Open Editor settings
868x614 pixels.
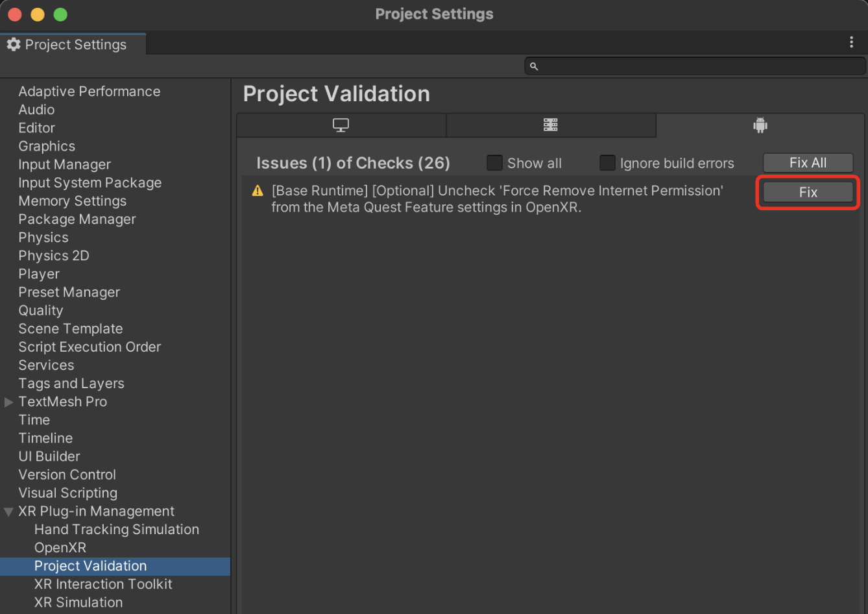[x=36, y=128]
